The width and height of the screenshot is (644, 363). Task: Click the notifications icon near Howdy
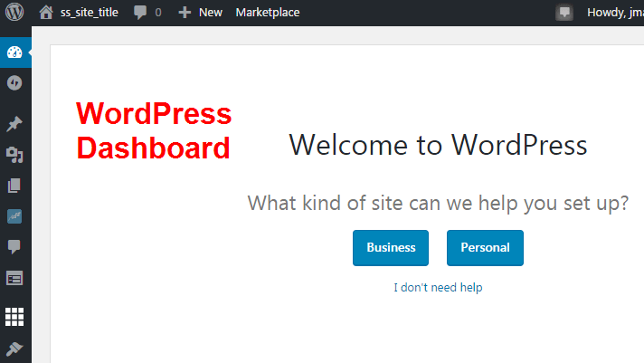coord(564,13)
